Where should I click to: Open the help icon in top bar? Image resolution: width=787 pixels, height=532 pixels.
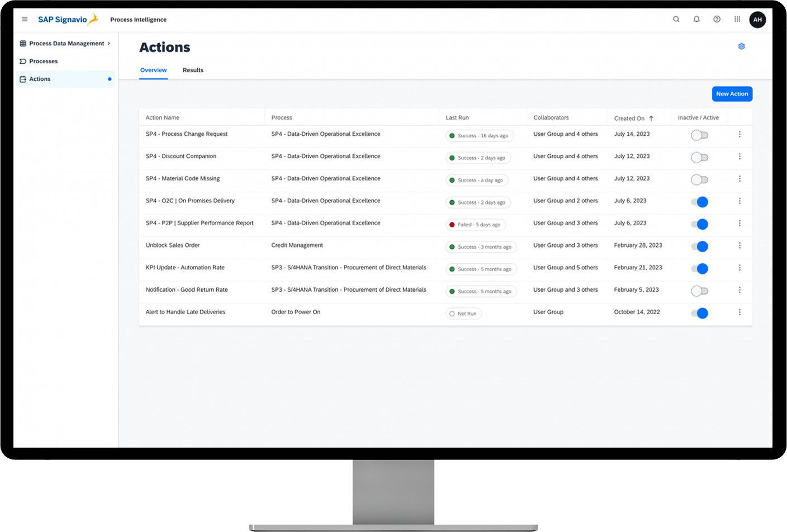click(717, 19)
